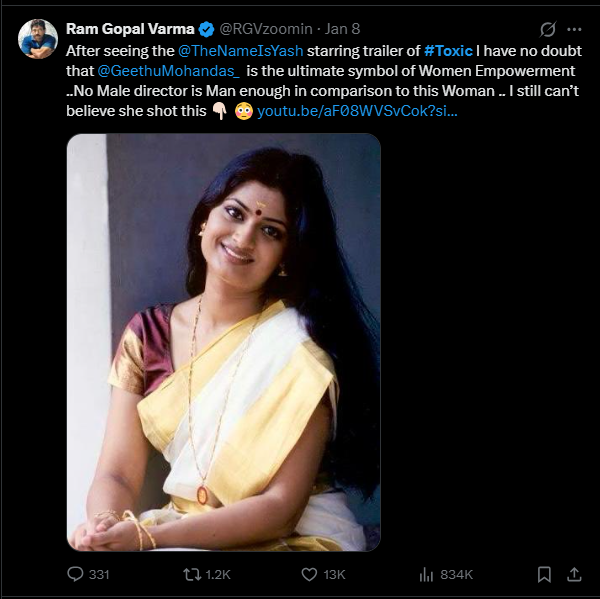The image size is (600, 599).
Task: Click the 834K views count number
Action: coord(456,574)
